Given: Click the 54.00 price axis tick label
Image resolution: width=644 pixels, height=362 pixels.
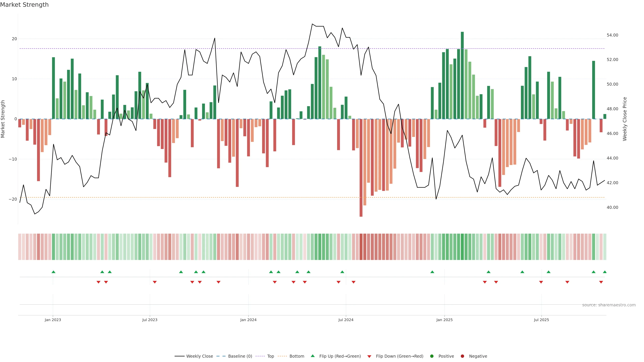Looking at the screenshot, I should [612, 35].
